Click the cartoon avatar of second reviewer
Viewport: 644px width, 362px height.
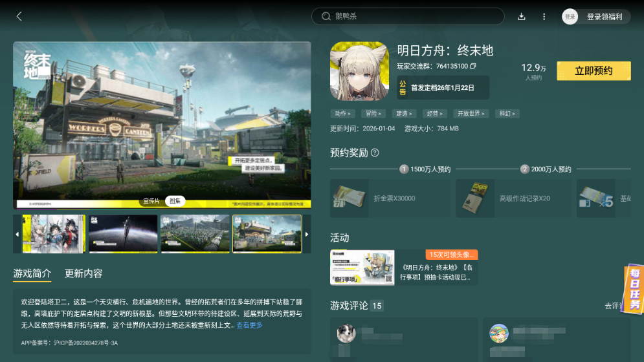pyautogui.click(x=499, y=334)
